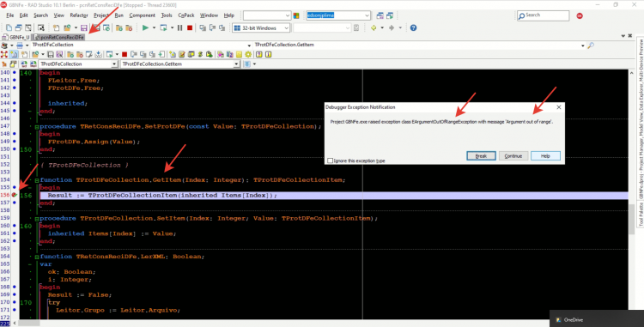Click the yellow question mark icon in CnPack toolbar
Image resolution: width=644 pixels, height=327 pixels.
259,54
